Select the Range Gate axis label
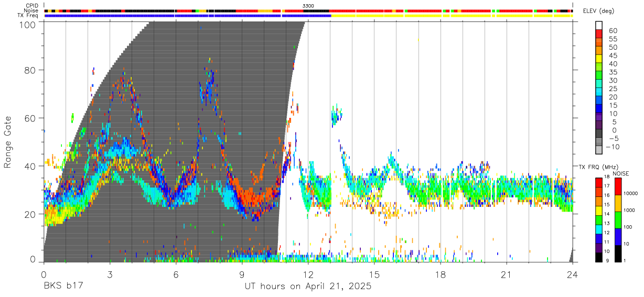644x297 pixels. click(8, 142)
